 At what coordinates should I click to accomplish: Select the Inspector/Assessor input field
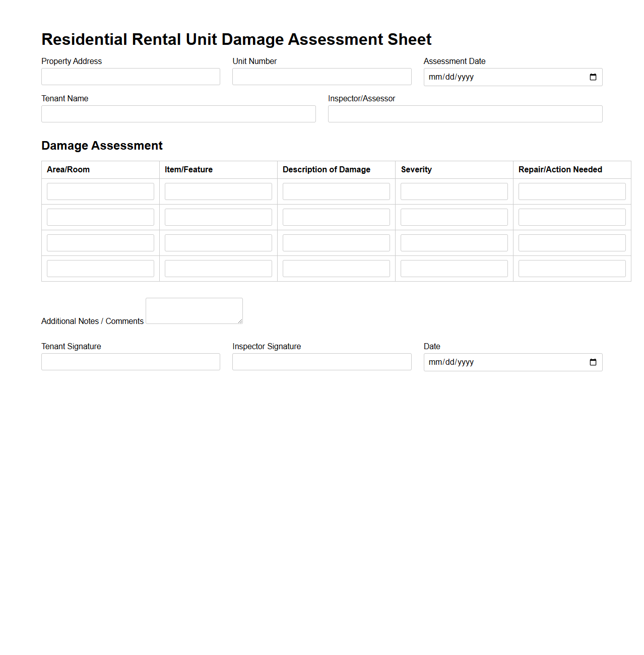pyautogui.click(x=465, y=114)
